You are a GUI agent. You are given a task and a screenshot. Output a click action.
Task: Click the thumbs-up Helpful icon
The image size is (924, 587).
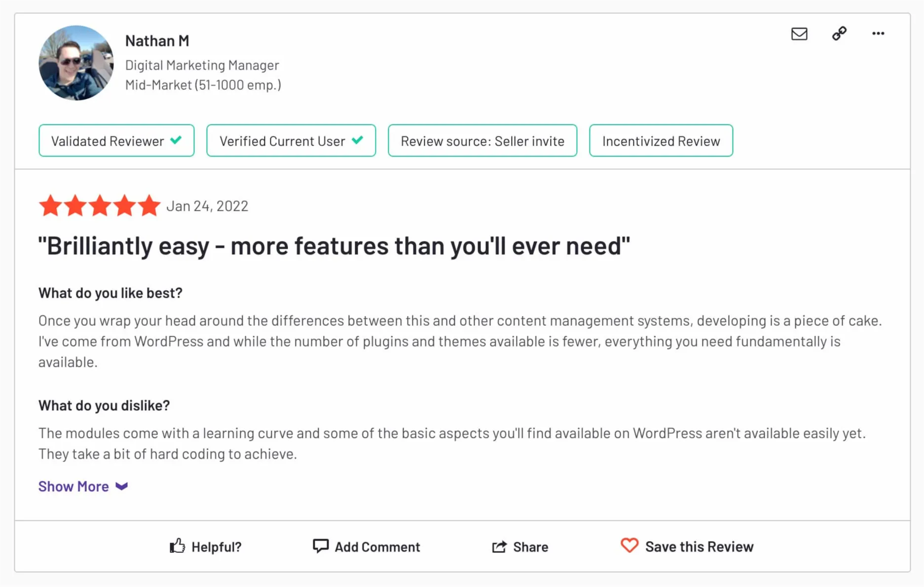point(178,546)
